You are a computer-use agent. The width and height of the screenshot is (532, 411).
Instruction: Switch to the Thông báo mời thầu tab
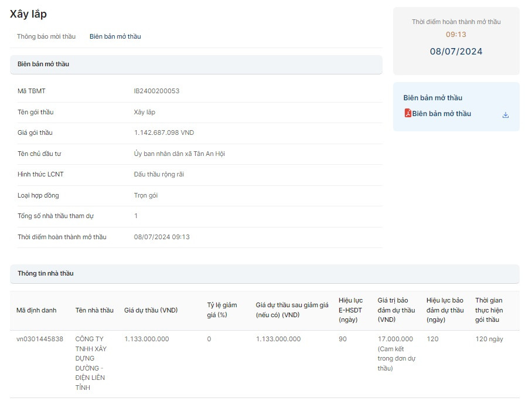[46, 36]
